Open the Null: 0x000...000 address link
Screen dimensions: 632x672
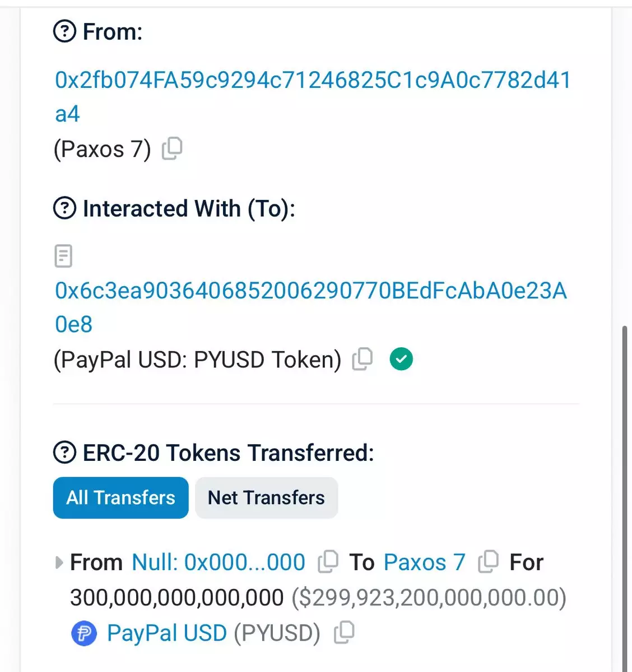(x=218, y=562)
